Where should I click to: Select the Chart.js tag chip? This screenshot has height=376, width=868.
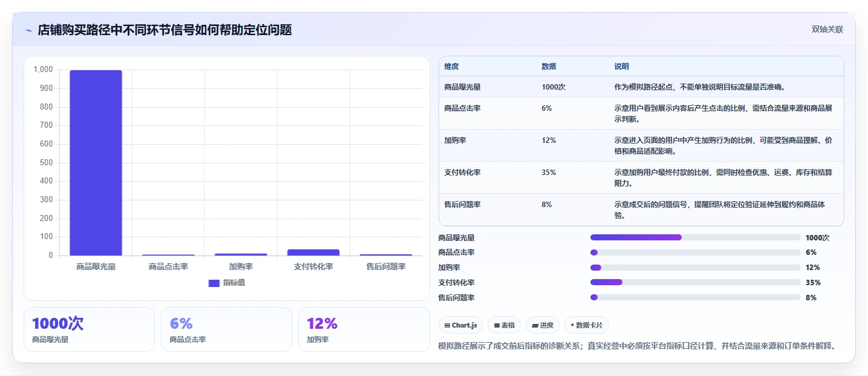[x=461, y=325]
